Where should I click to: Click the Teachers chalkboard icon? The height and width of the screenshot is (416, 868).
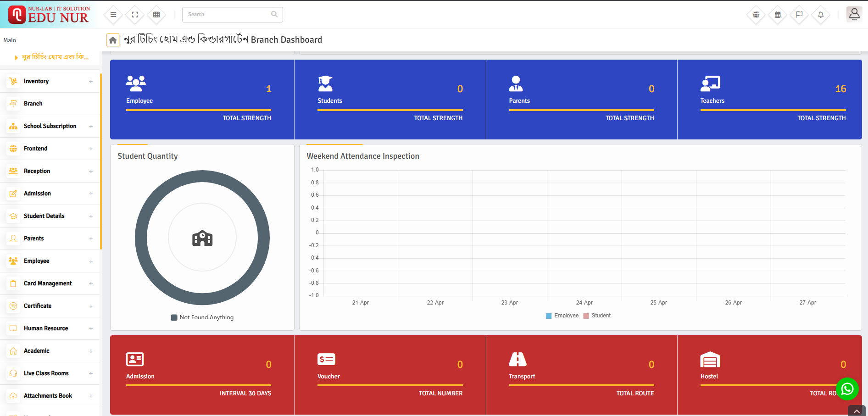[x=710, y=83]
